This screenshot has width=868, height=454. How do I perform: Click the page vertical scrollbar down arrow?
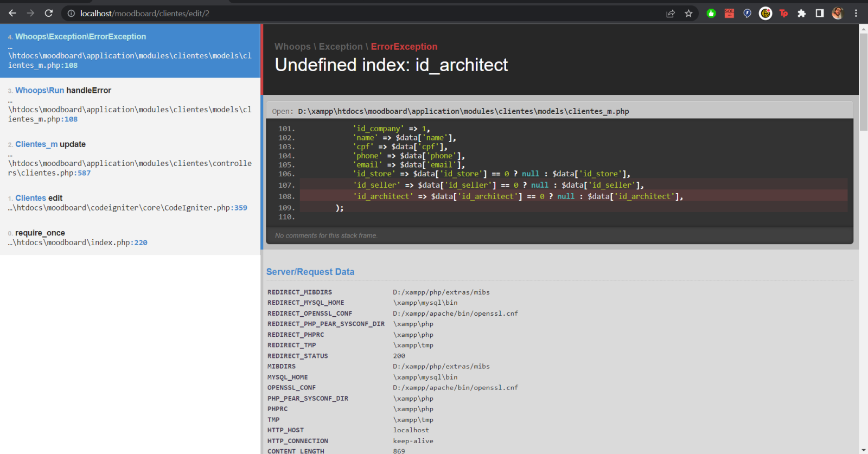[x=863, y=450]
